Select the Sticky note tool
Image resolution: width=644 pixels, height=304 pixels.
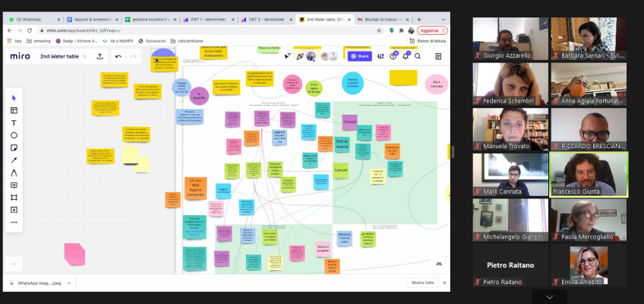click(x=14, y=148)
